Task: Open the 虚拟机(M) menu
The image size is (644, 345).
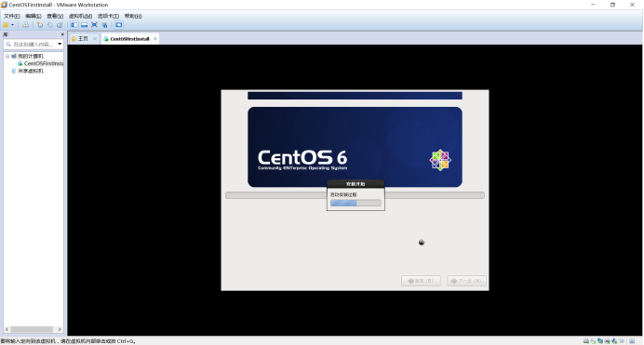Action: (x=80, y=16)
